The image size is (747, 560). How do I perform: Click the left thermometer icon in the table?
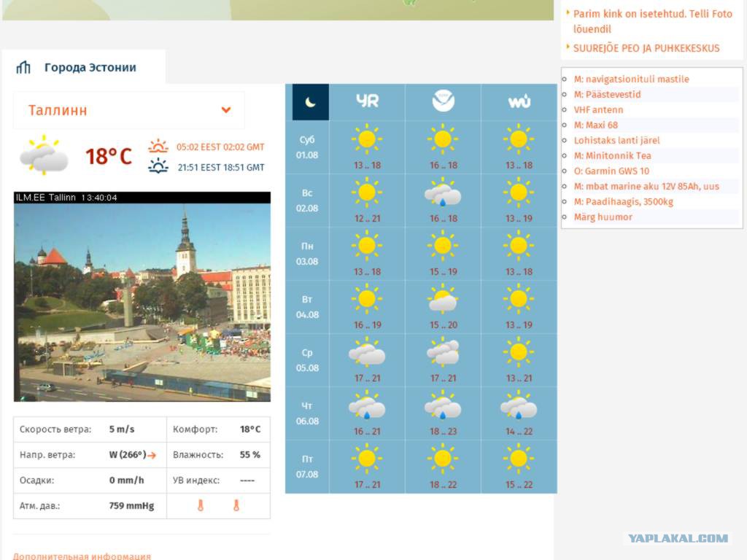(x=201, y=506)
